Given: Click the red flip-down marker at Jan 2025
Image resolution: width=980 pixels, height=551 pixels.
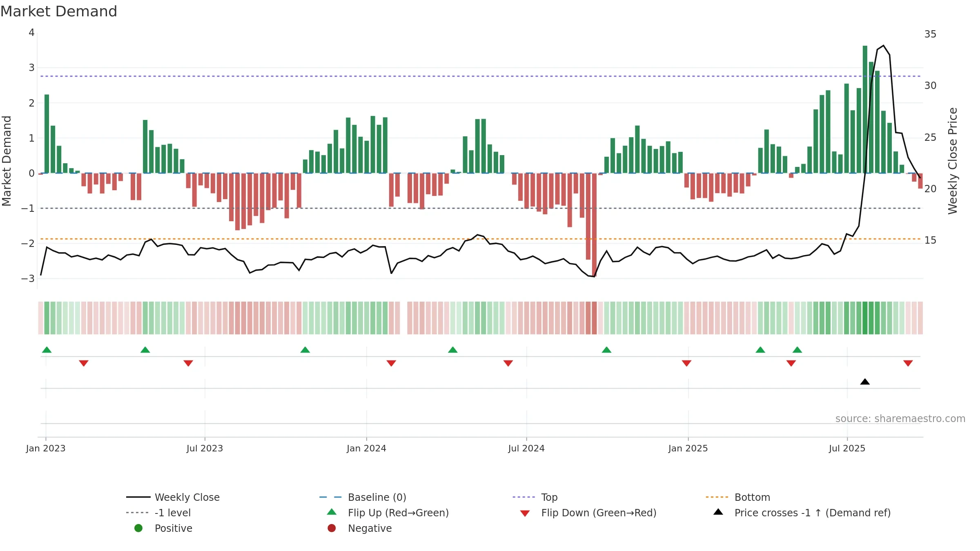Looking at the screenshot, I should (x=686, y=363).
